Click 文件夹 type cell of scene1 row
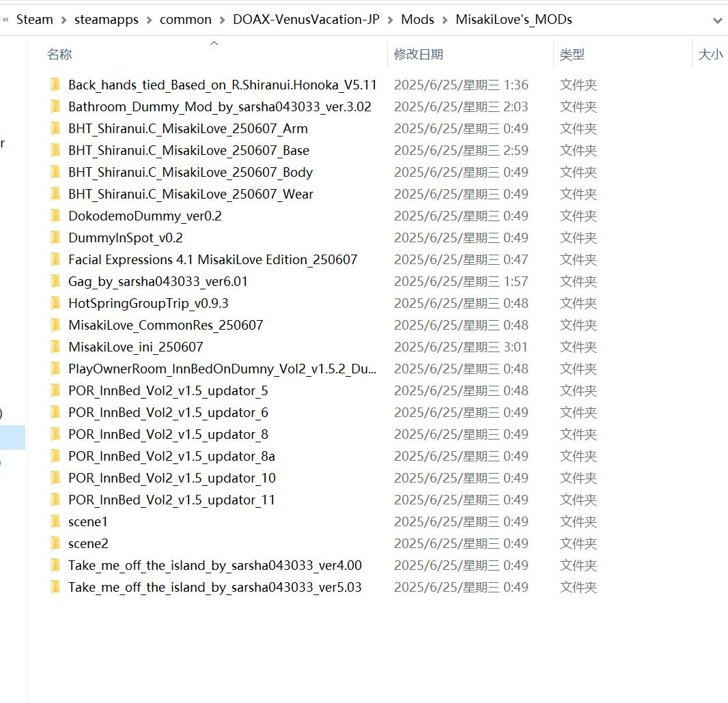This screenshot has height=703, width=728. click(x=578, y=521)
